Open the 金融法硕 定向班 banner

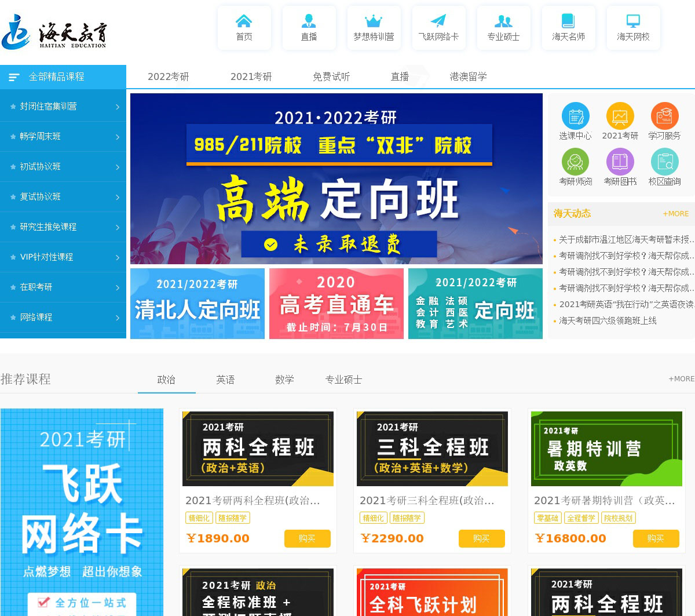point(475,304)
